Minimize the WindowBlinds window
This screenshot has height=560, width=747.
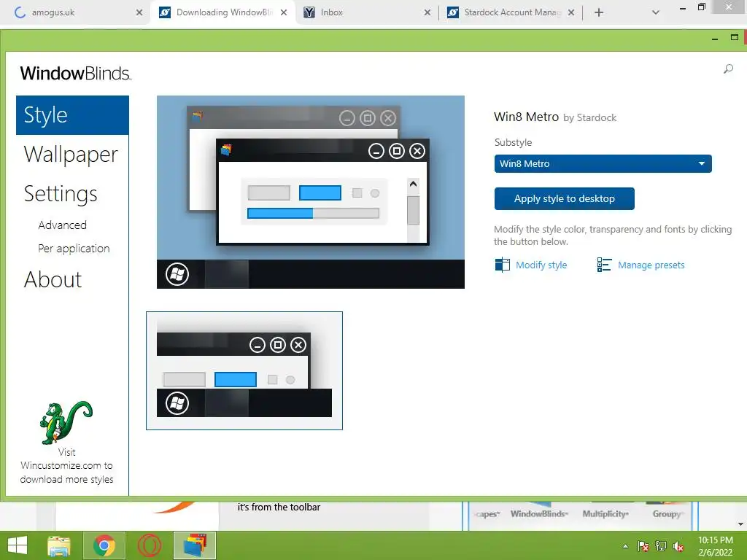(715, 38)
